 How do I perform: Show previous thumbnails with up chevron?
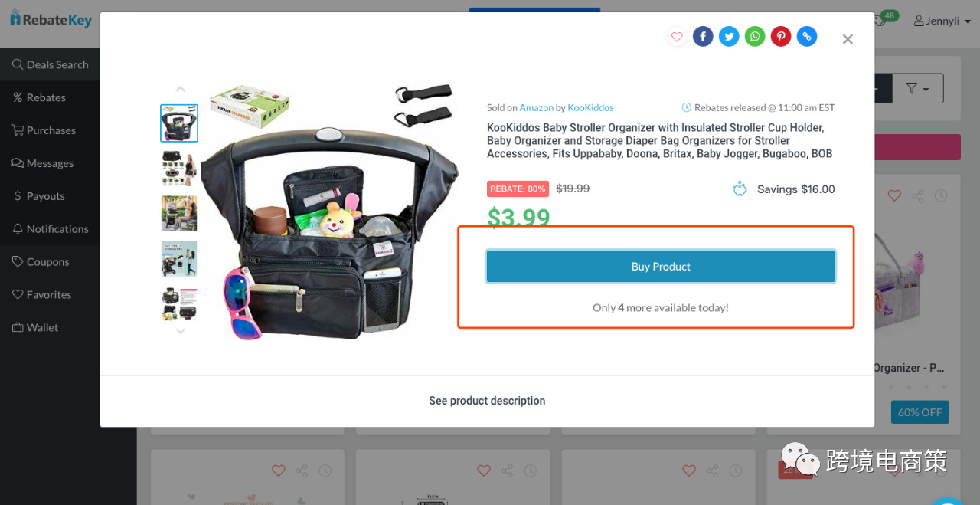[x=180, y=90]
